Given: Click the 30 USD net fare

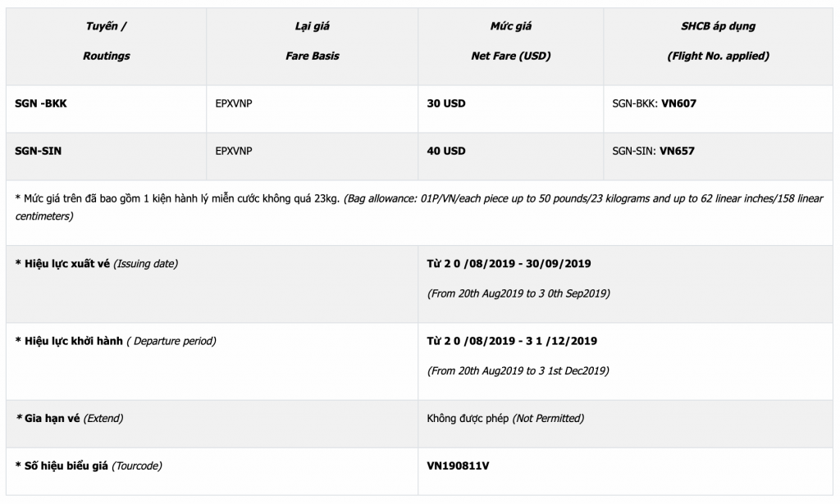Looking at the screenshot, I should (x=446, y=104).
